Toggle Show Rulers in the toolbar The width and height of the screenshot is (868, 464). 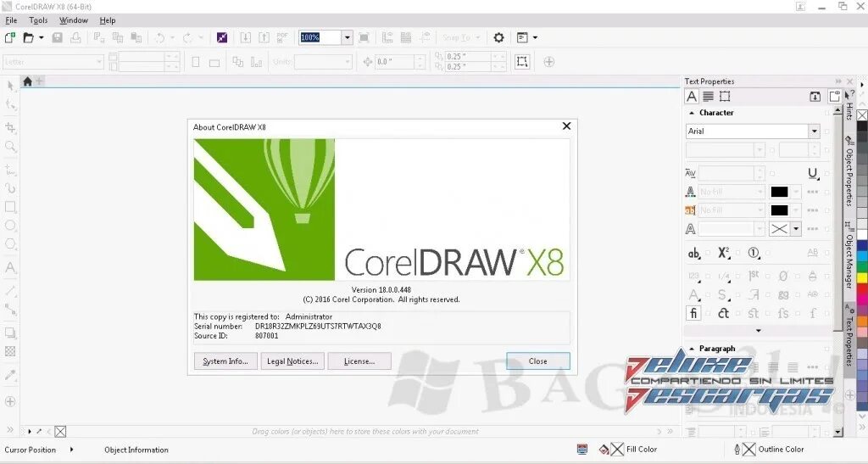tap(387, 37)
